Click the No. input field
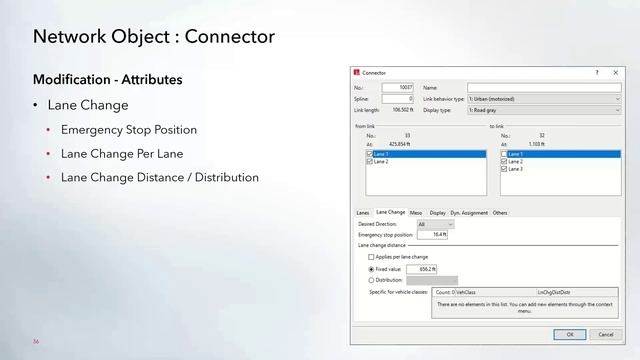 point(398,88)
